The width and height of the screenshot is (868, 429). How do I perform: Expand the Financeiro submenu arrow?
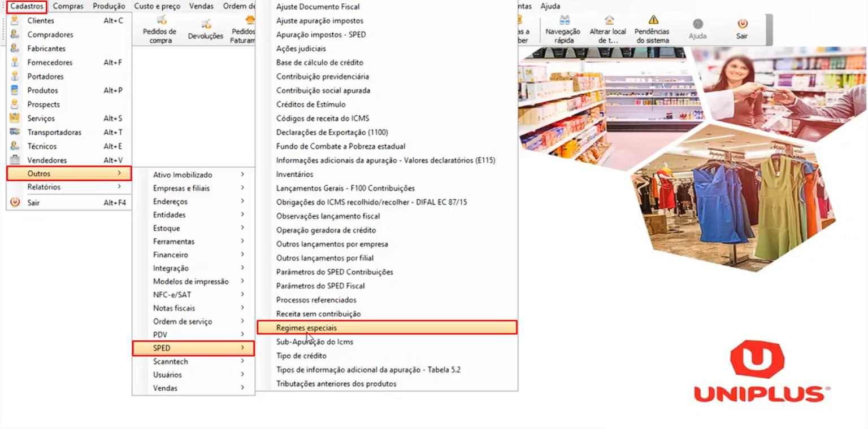[x=242, y=255]
